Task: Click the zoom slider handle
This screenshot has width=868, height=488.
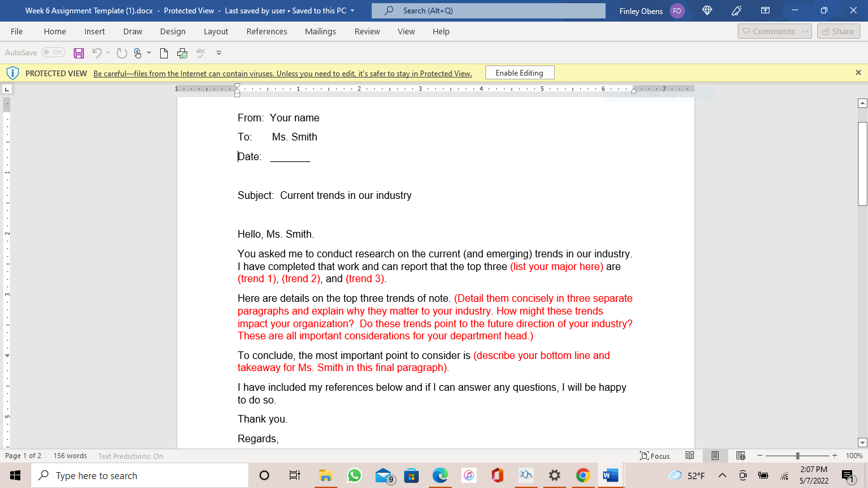Action: point(797,456)
